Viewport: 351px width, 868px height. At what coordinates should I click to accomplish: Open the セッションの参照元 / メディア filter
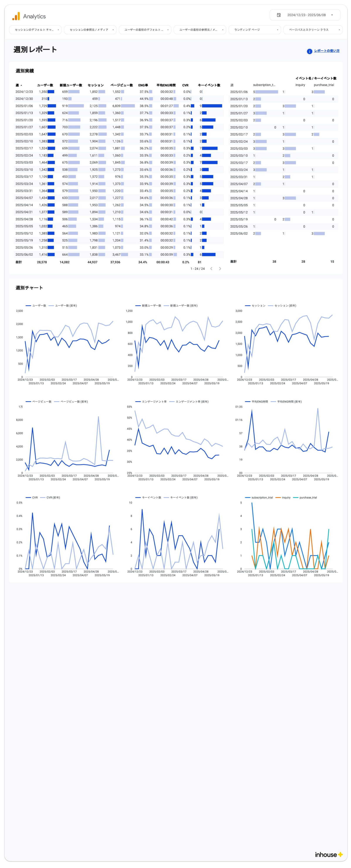click(x=90, y=30)
